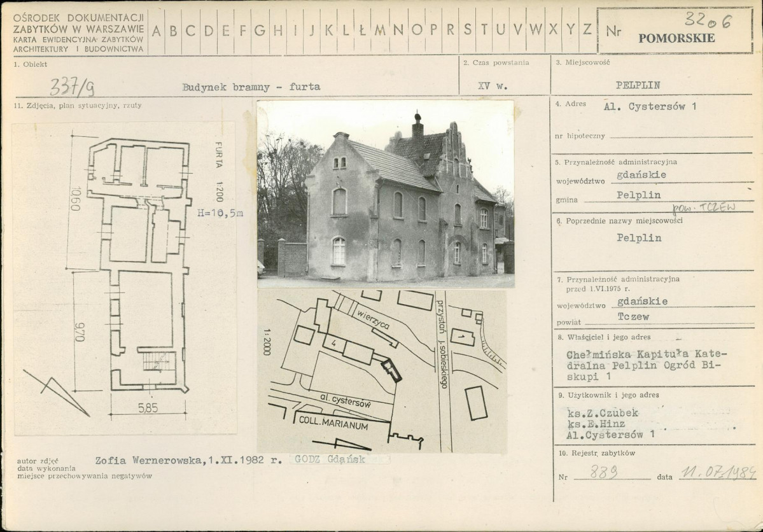The image size is (763, 532).
Task: Click the north arrow on the floor plan
Action: coord(56,391)
